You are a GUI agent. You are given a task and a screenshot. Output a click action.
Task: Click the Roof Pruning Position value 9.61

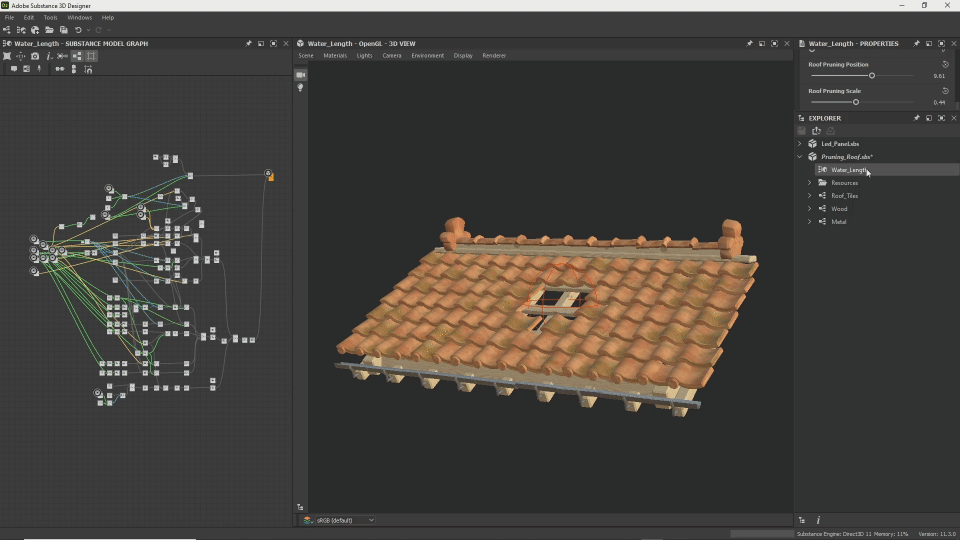[x=939, y=76]
